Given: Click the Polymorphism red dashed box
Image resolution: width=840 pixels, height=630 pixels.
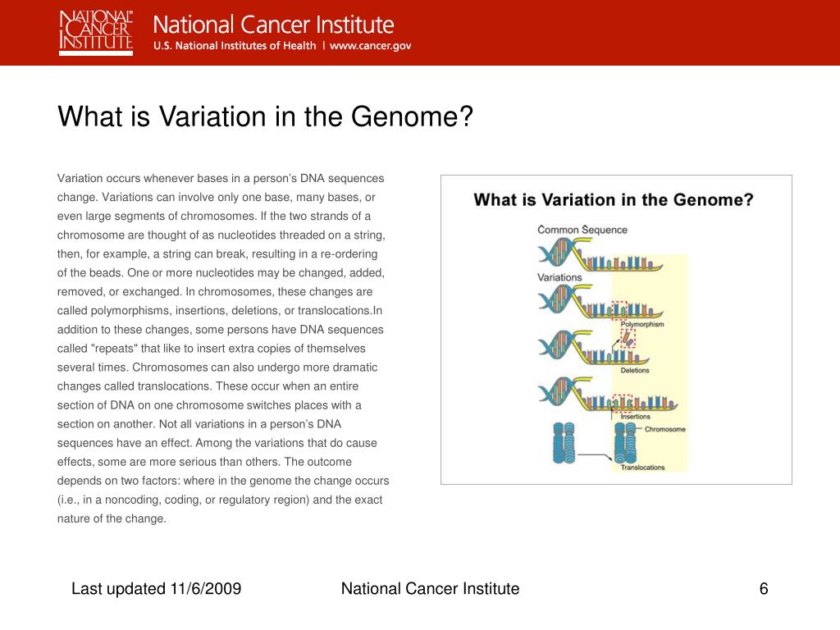Looking at the screenshot, I should 619,309.
